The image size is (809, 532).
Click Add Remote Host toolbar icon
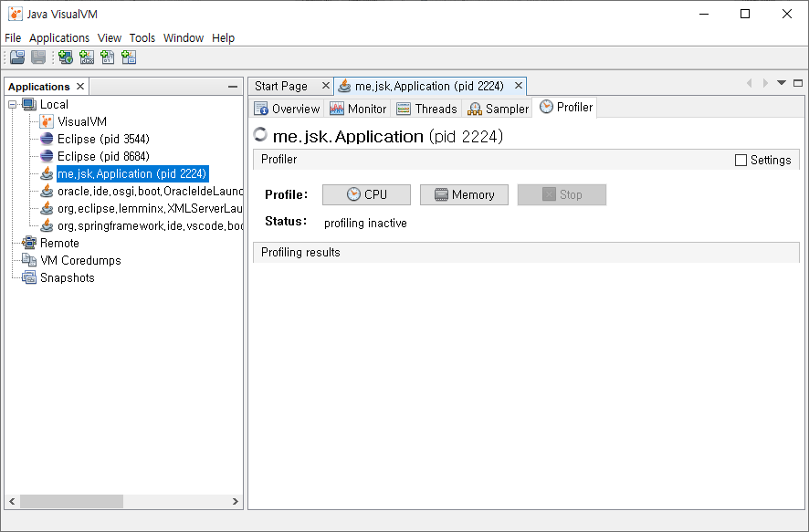pos(66,57)
